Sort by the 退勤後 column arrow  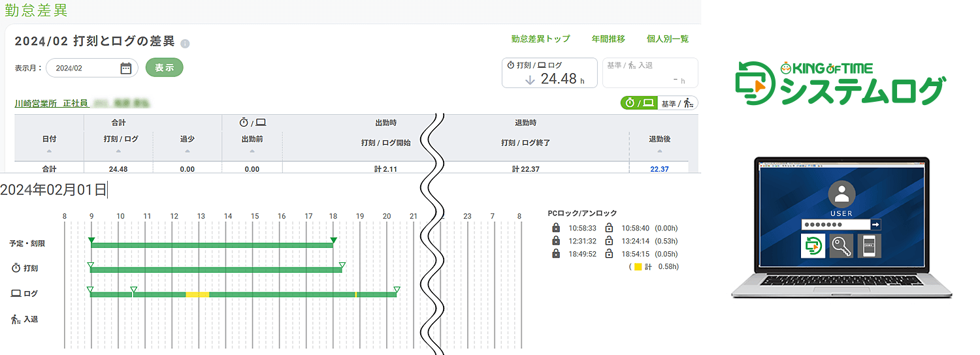tap(659, 151)
